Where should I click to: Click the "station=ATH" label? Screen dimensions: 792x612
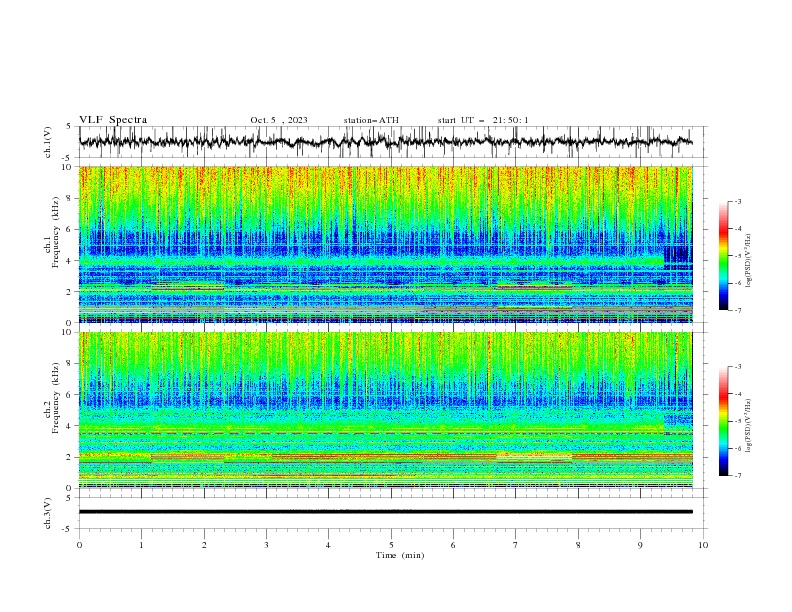pos(371,120)
